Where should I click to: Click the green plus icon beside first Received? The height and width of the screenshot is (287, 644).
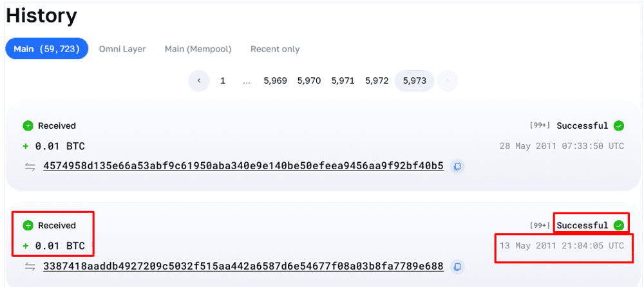[27, 126]
